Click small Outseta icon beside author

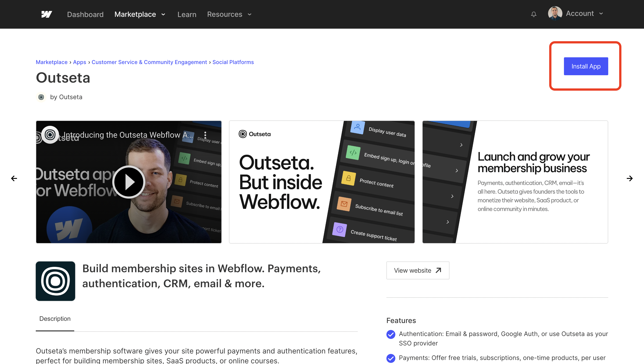click(x=41, y=97)
